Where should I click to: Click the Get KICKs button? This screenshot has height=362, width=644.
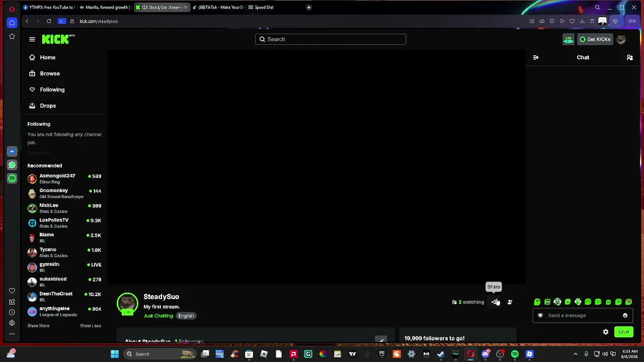pyautogui.click(x=595, y=39)
